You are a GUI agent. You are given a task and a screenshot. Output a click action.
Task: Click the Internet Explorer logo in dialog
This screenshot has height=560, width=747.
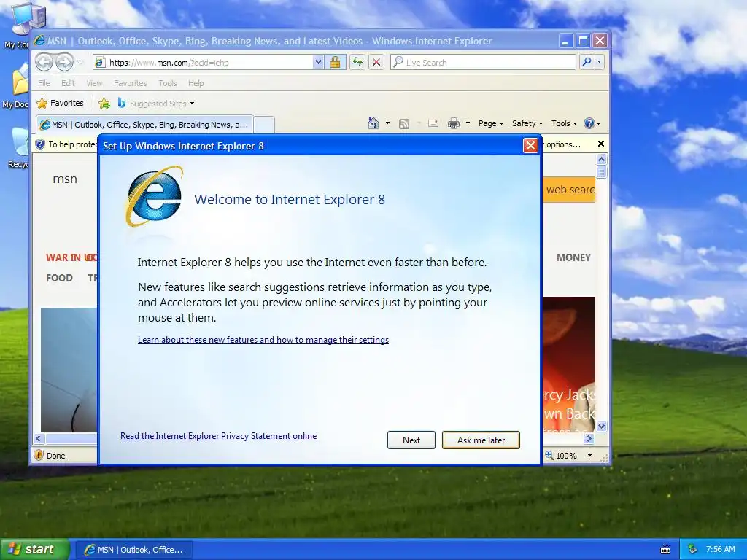[155, 196]
